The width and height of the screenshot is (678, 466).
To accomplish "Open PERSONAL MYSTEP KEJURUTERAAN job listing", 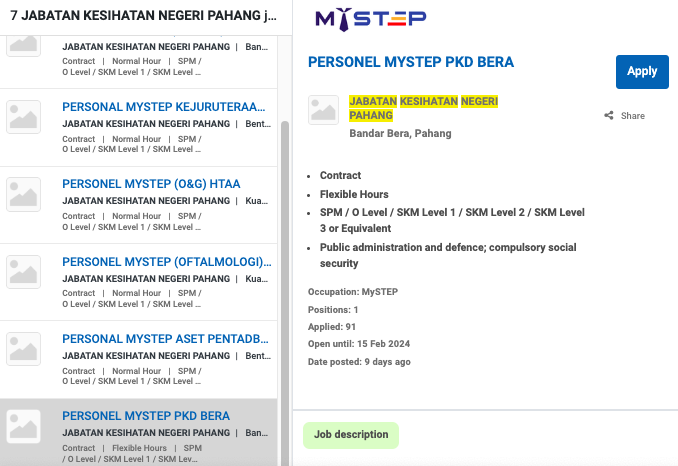I will coord(166,106).
